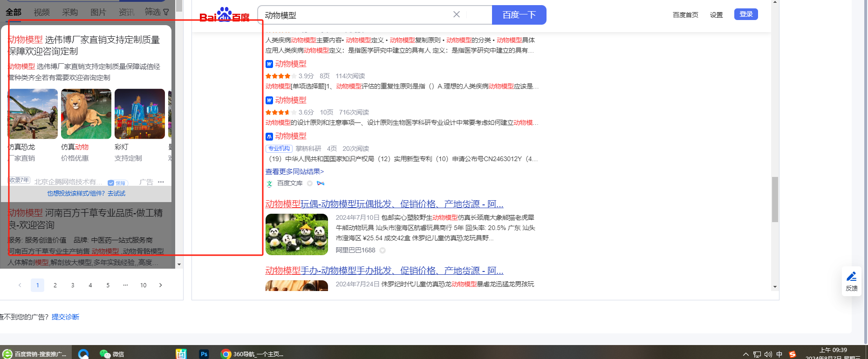Switch to the 采购 tab in the mobile preview
Image resolution: width=868 pixels, height=359 pixels.
(70, 12)
